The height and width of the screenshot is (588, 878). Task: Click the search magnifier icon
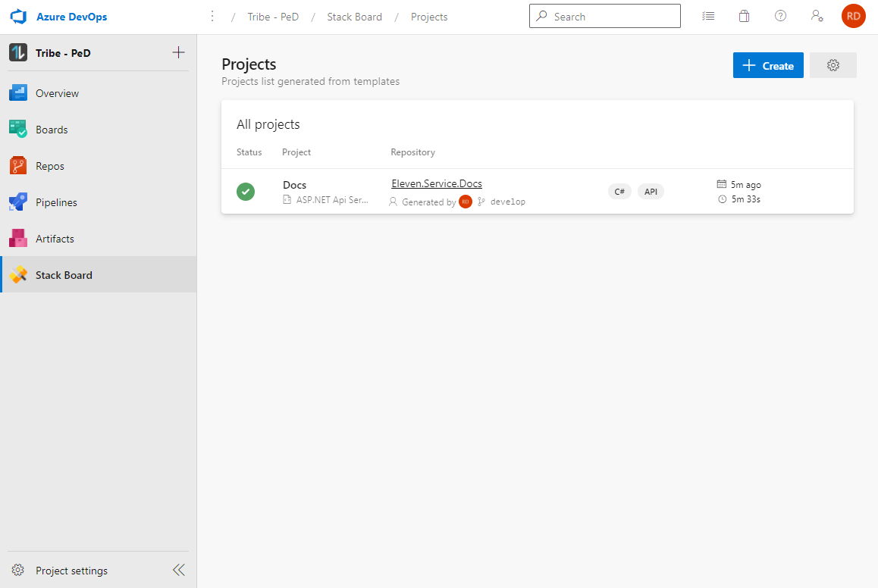coord(541,16)
